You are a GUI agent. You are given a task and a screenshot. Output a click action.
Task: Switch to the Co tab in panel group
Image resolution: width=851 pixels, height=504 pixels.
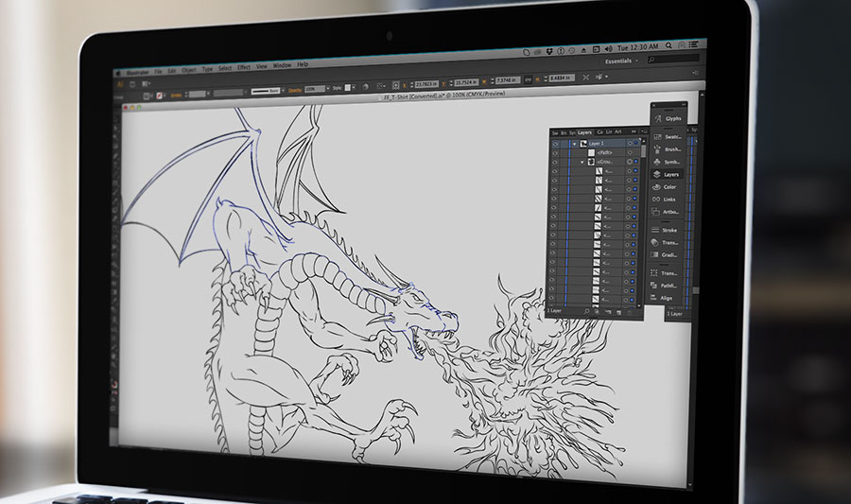pyautogui.click(x=600, y=131)
